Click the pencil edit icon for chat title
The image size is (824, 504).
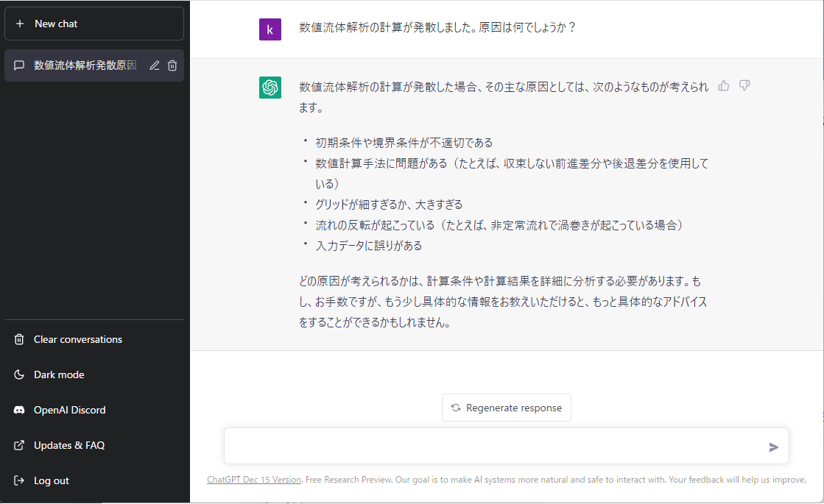pyautogui.click(x=154, y=65)
